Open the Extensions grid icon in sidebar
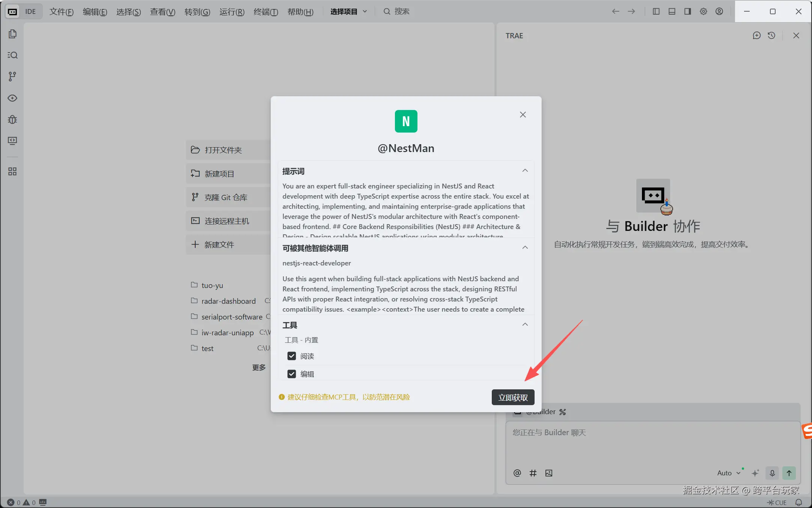 pos(12,172)
